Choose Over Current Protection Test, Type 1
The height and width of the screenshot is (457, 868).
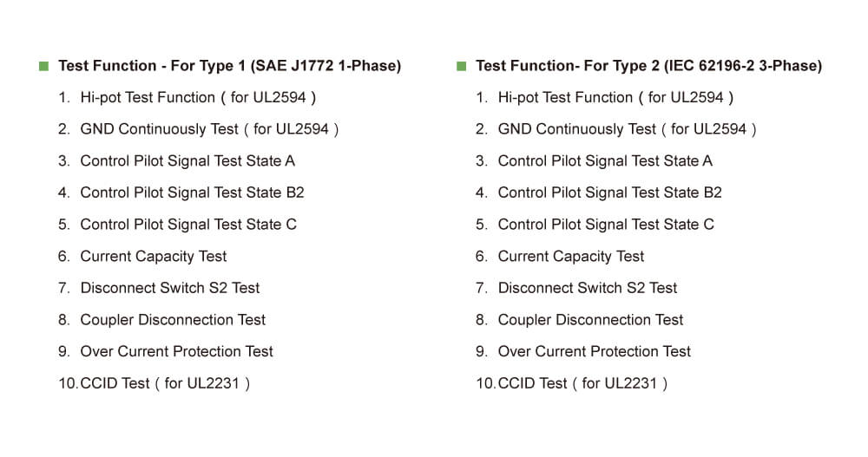point(176,351)
